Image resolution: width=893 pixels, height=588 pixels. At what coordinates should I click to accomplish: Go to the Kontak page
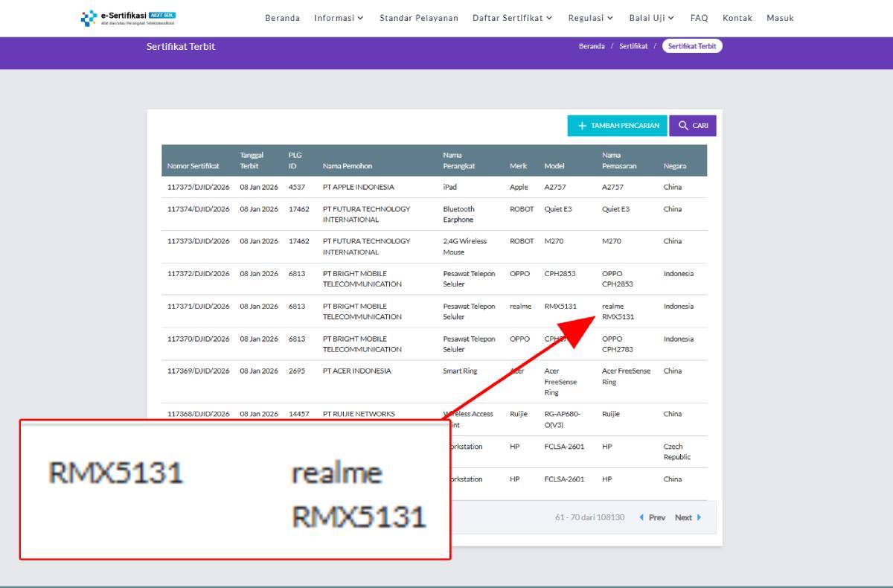[x=737, y=18]
